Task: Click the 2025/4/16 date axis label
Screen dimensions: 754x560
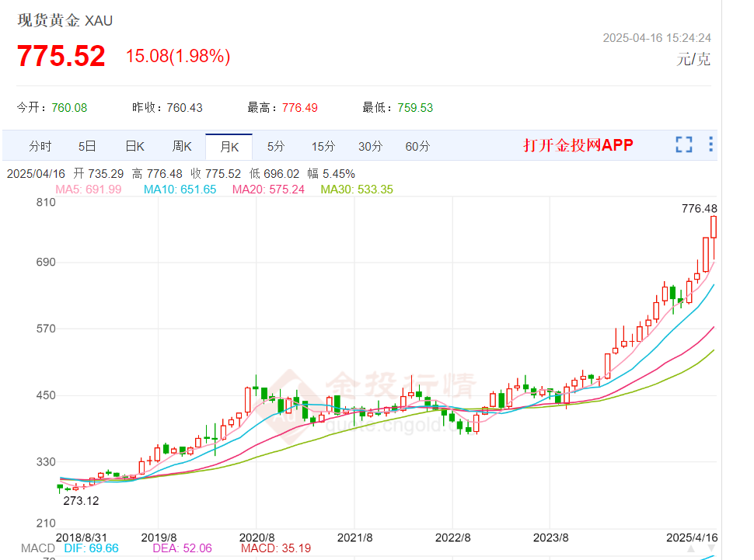Action: click(x=692, y=537)
